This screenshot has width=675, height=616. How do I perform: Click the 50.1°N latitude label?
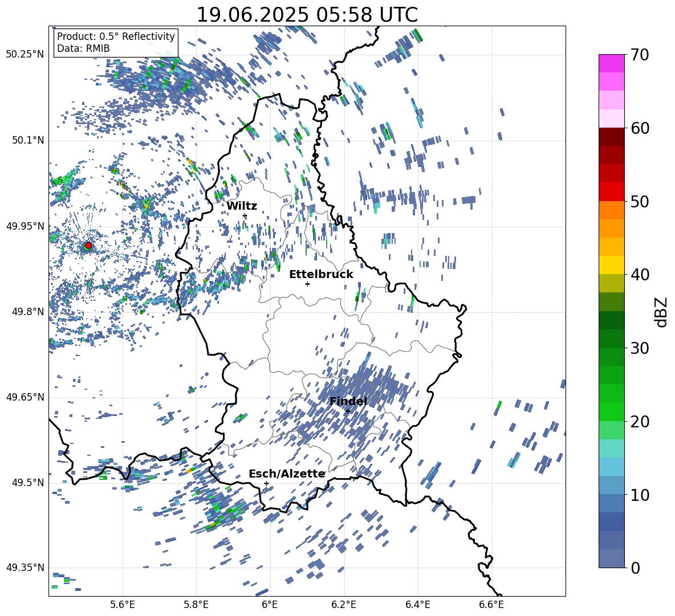point(28,141)
